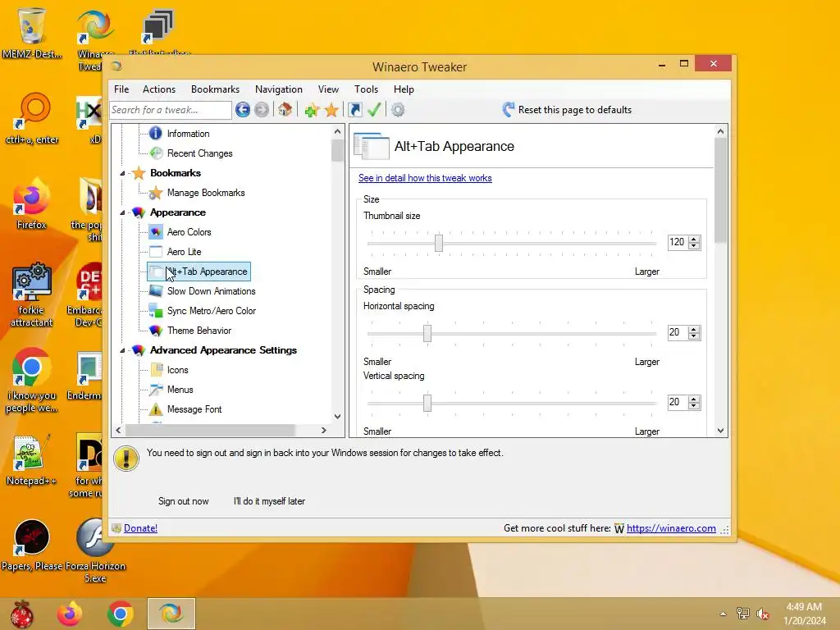Screen dimensions: 840x630
Task: Open settings via the gear toolbar icon
Action: click(398, 110)
